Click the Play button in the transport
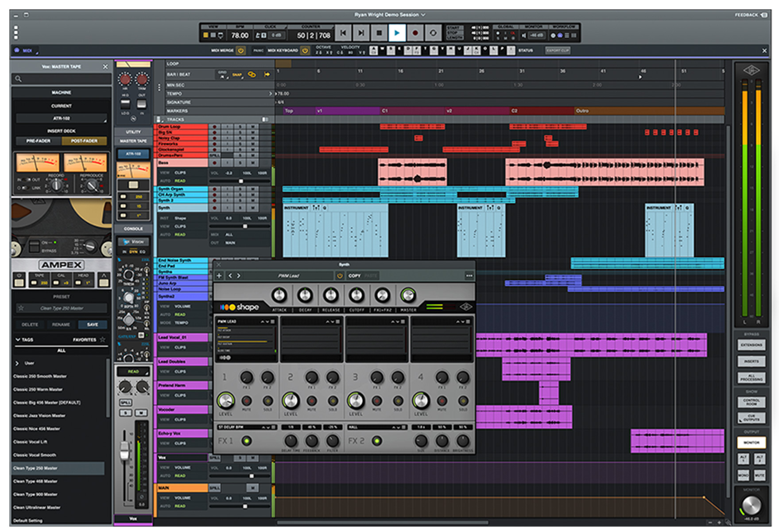 click(x=397, y=33)
